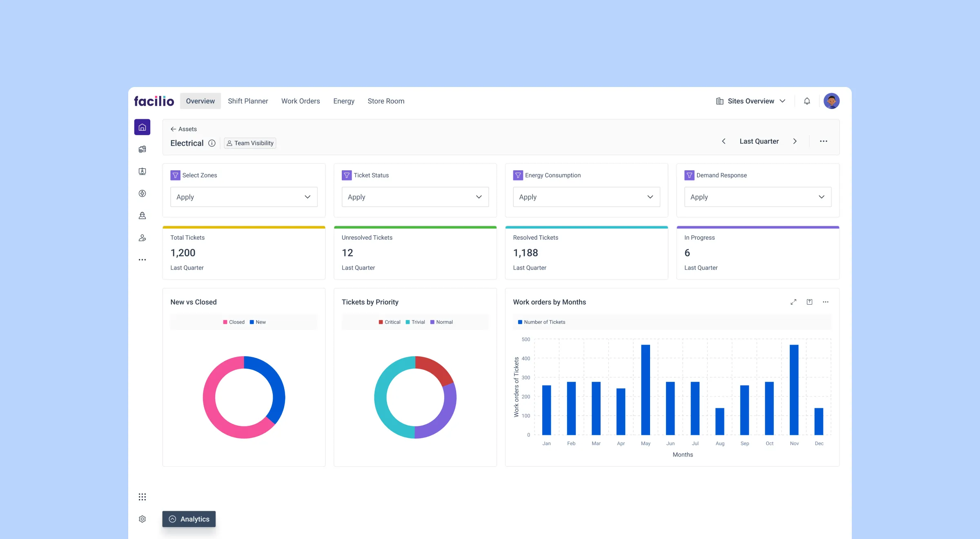Click the Team Visibility button
This screenshot has height=539, width=980.
249,143
